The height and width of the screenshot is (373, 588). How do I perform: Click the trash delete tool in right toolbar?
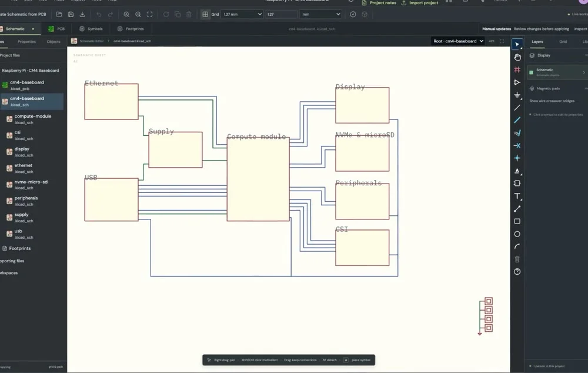pos(517,259)
